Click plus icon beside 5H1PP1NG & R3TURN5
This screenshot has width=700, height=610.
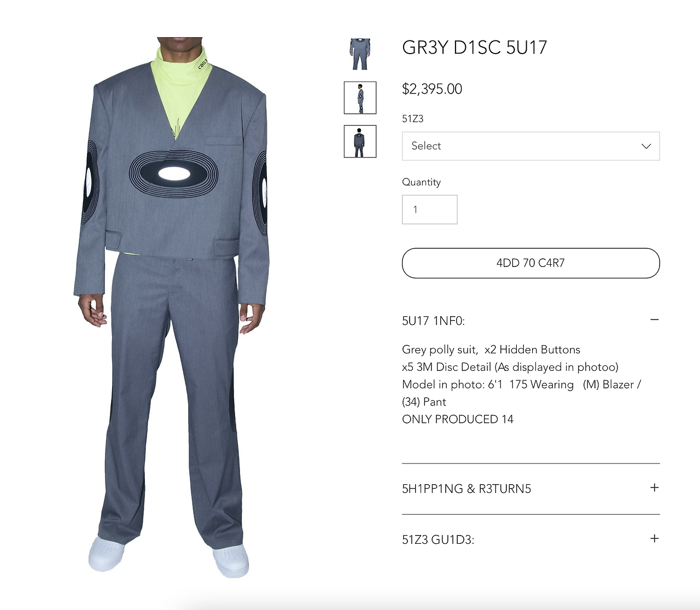tap(654, 487)
